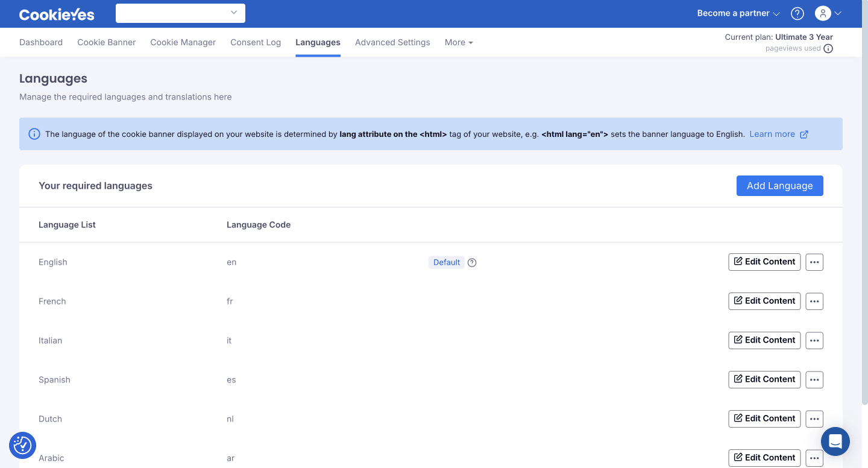Open the Cookie Banner tab
Image resolution: width=868 pixels, height=468 pixels.
point(107,42)
